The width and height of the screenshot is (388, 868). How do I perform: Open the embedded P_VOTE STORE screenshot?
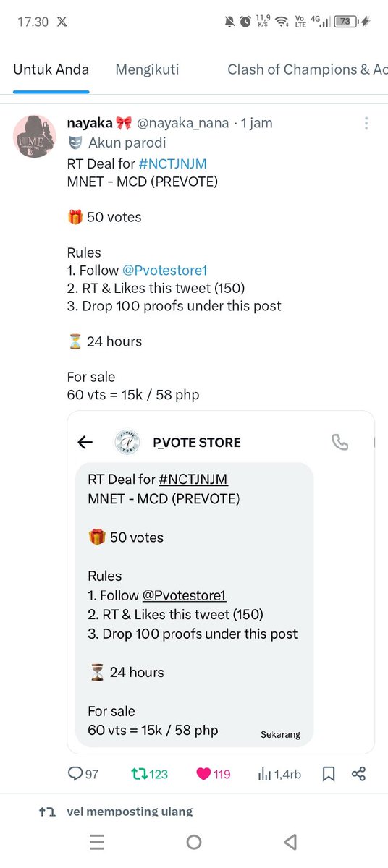(221, 582)
